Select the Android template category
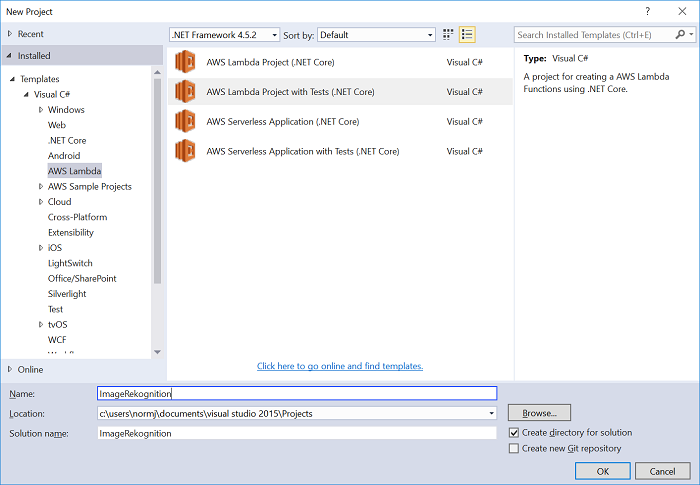 click(64, 155)
